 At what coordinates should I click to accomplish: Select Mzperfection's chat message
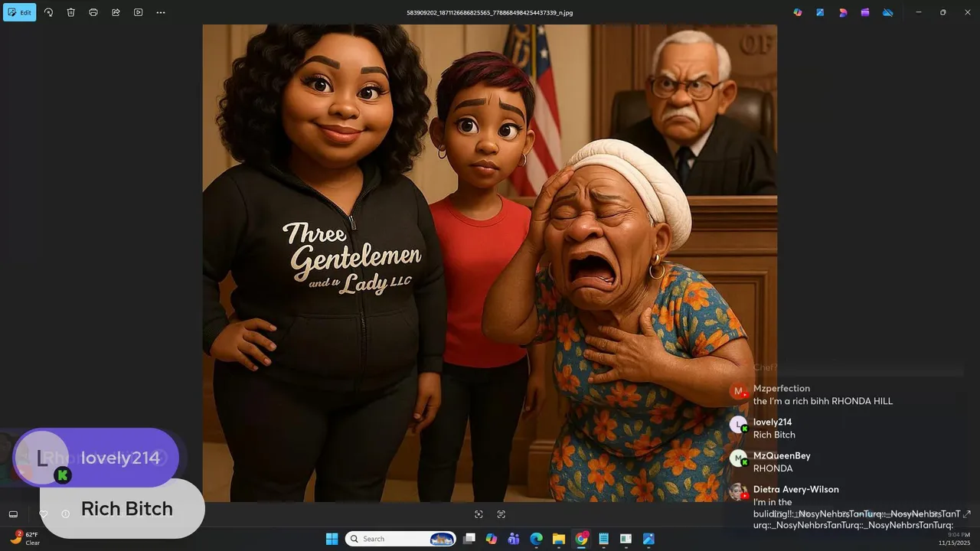pos(823,401)
